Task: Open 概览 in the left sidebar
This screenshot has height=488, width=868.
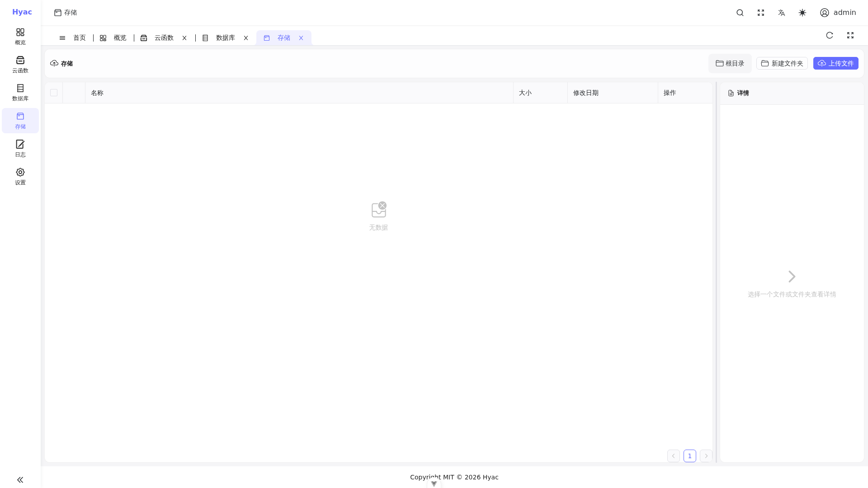Action: pyautogui.click(x=20, y=37)
